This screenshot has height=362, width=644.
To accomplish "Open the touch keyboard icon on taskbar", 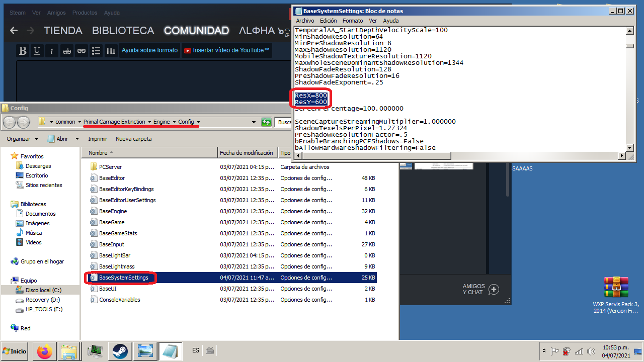I will pos(210,350).
